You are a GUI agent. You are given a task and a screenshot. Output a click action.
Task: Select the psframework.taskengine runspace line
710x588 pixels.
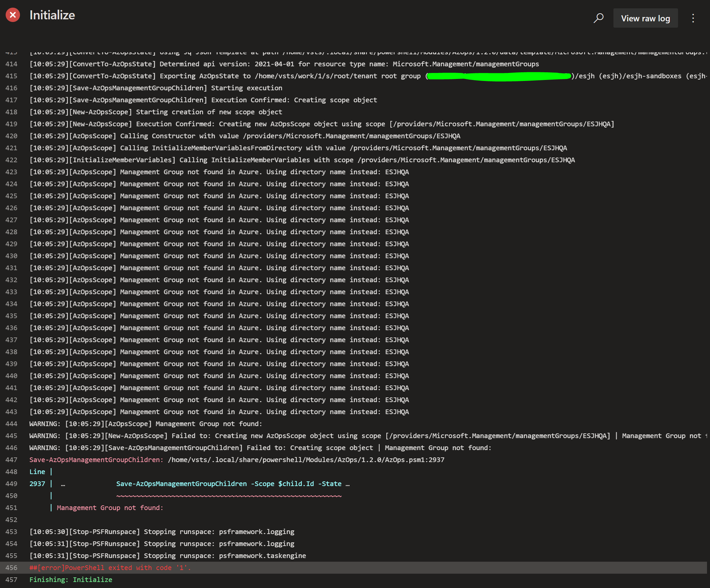point(168,556)
